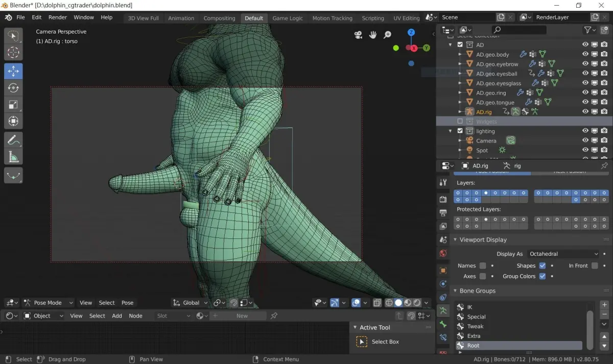Remove bone group with minus button
Viewport: 613px width, 364px height.
604,314
